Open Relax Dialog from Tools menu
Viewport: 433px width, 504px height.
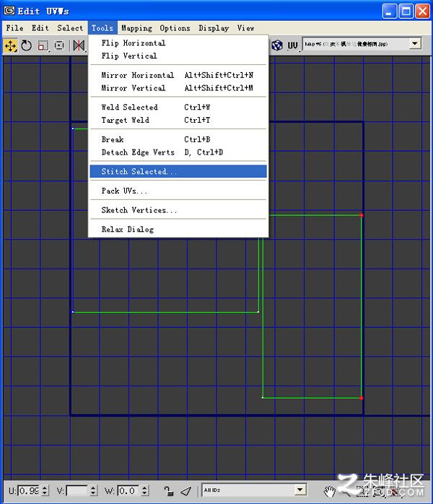178,229
